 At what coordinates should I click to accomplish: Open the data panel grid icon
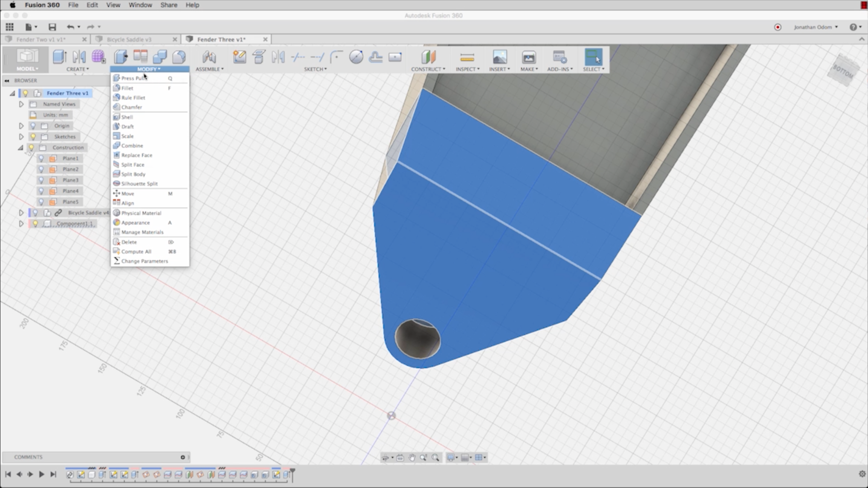coord(9,27)
